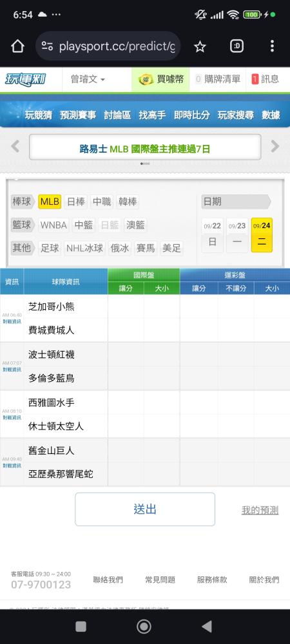Go to 討論區 menu

[117, 115]
